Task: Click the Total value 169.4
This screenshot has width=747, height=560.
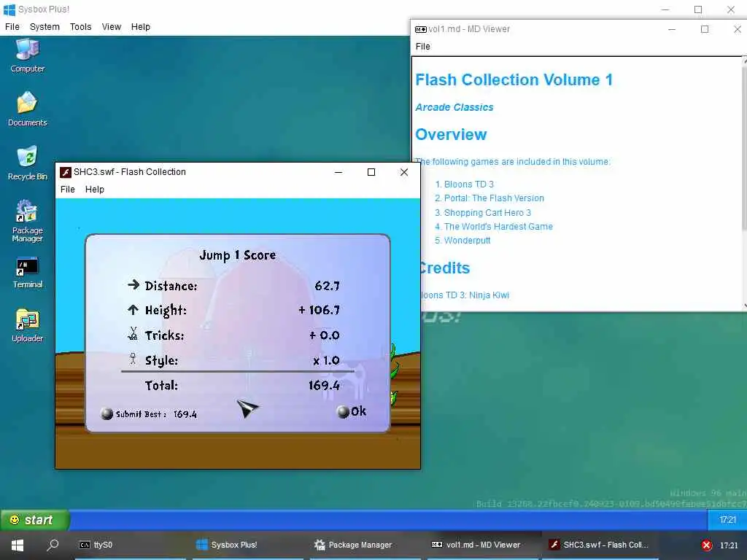Action: [324, 385]
